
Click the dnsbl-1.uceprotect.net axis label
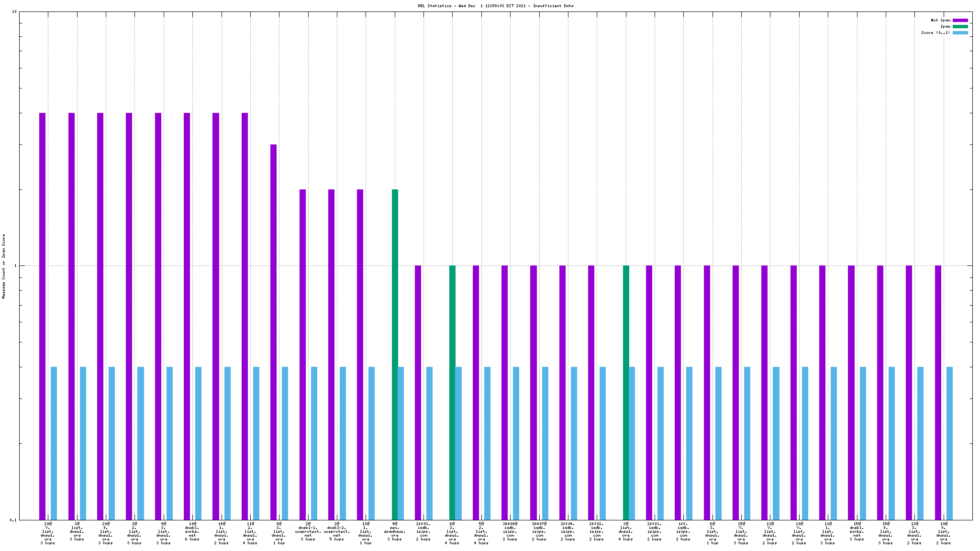(x=308, y=531)
